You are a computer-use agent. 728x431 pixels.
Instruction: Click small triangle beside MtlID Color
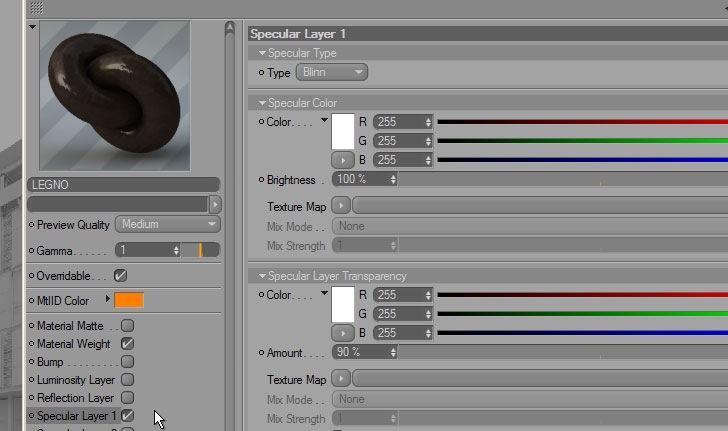[107, 299]
